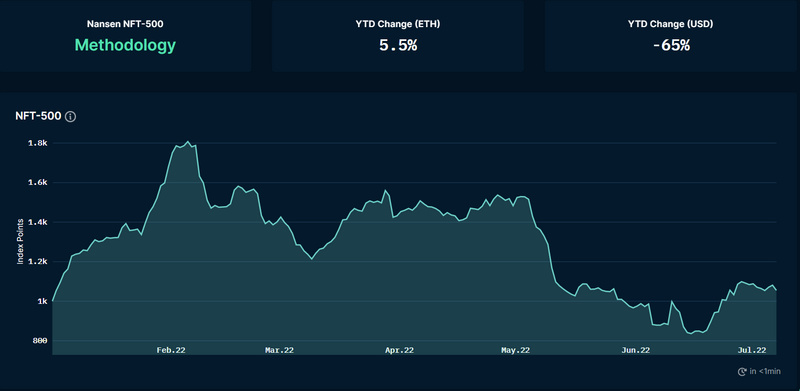Click the May.22 x-axis label
The height and width of the screenshot is (391, 800).
point(515,350)
